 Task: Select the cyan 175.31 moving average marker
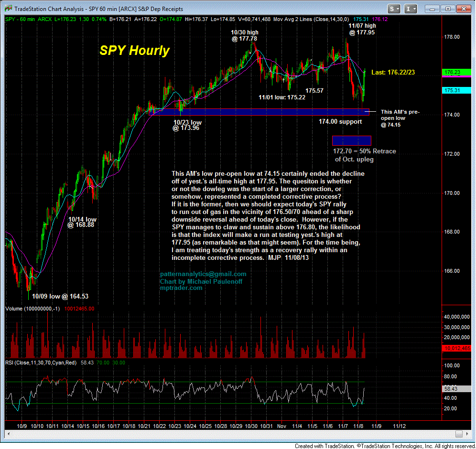(x=456, y=90)
